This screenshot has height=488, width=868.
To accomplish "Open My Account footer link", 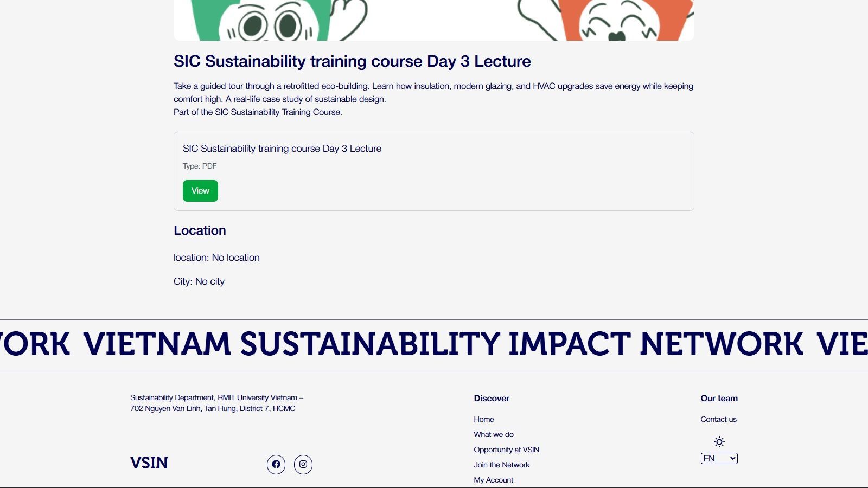I will (493, 480).
